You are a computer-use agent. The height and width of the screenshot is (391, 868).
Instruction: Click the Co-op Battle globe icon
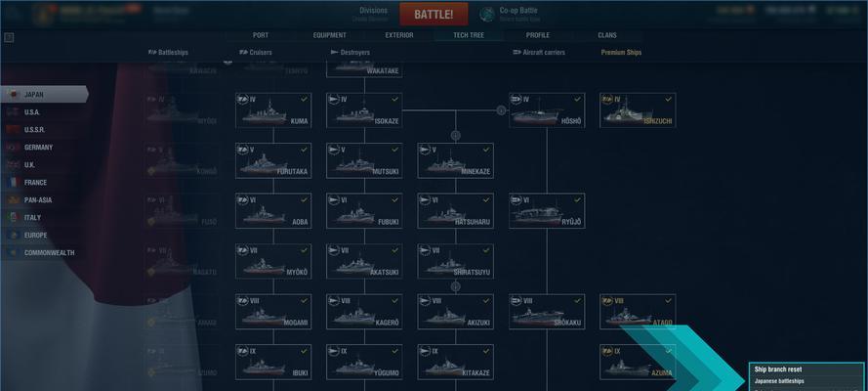pos(487,15)
